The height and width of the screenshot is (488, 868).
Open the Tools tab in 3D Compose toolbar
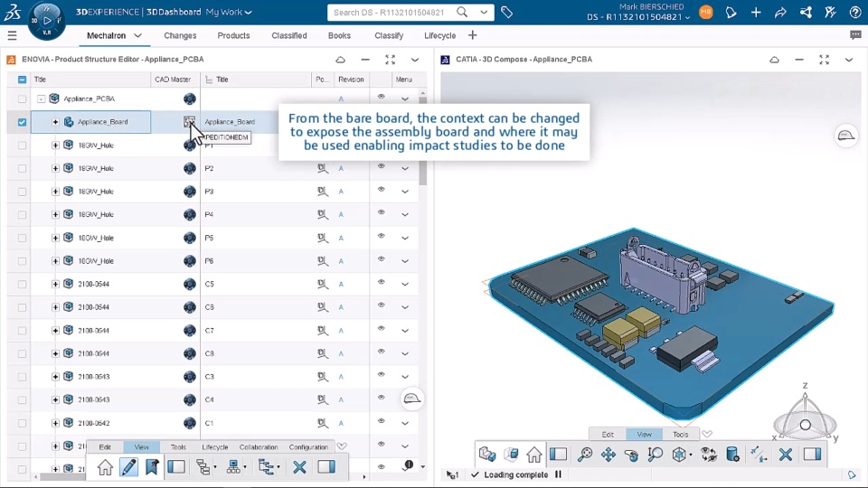click(x=680, y=435)
